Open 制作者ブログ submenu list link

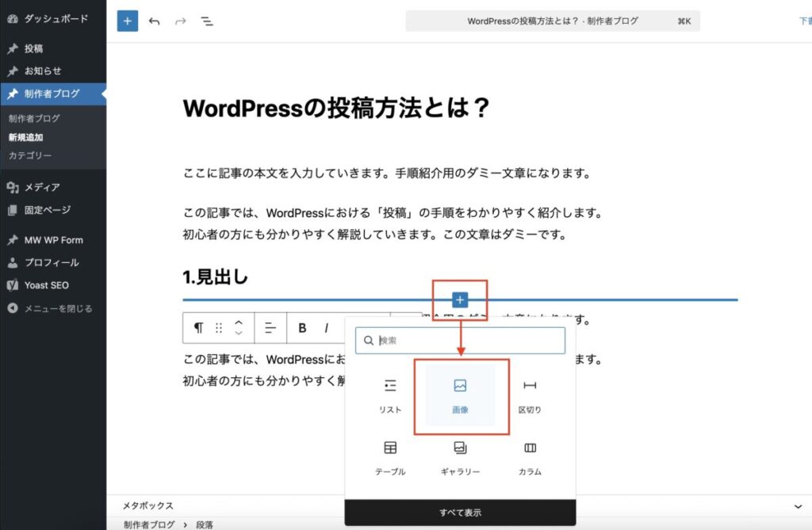pos(34,118)
